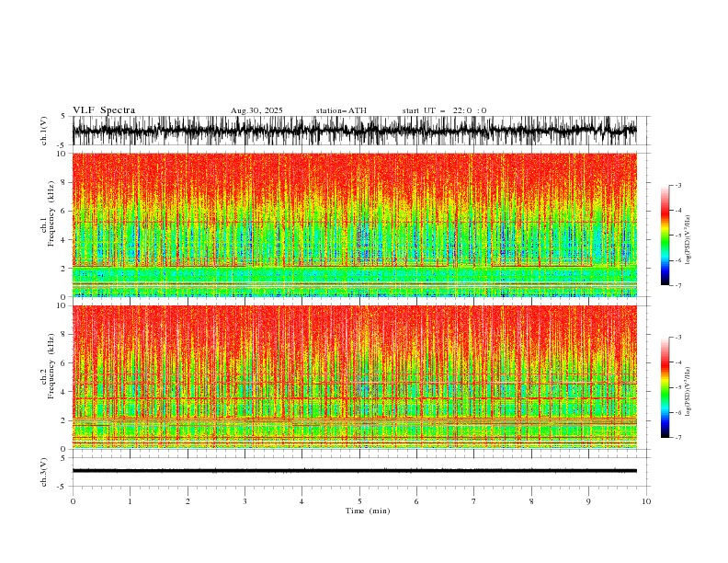Click the ch.1 voltage waveform trace
The height and width of the screenshot is (563, 728).
[355, 131]
